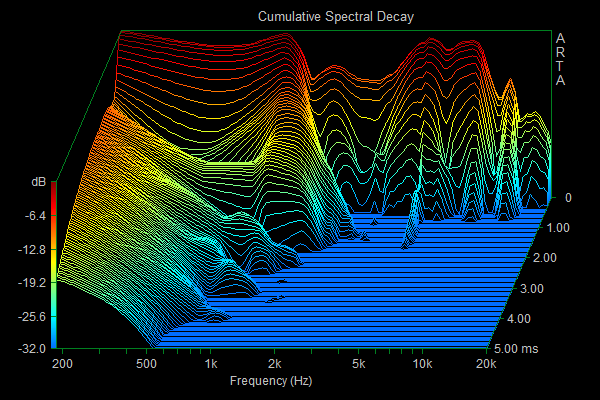
Task: Click the 2.00 time axis label
Action: click(x=545, y=258)
